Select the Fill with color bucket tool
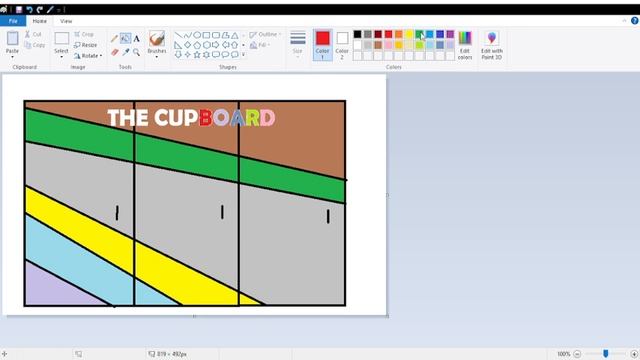Screen dimensions: 640x360 pyautogui.click(x=126, y=39)
